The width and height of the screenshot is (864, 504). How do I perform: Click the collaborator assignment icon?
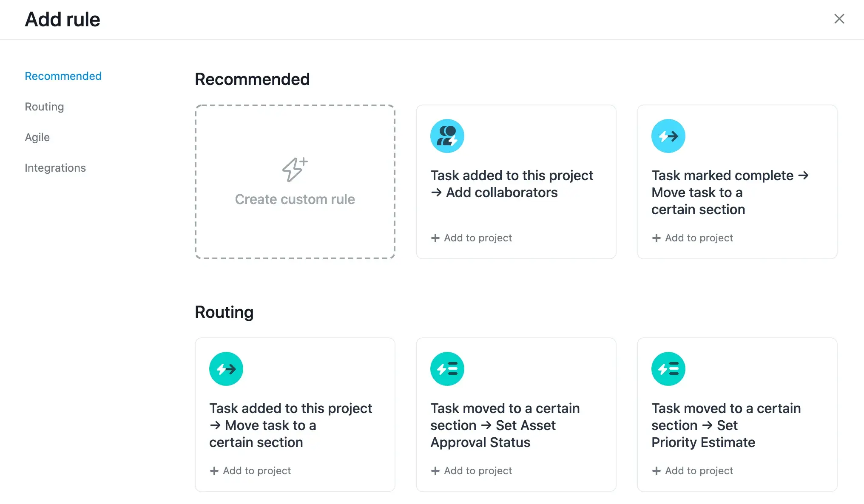447,136
